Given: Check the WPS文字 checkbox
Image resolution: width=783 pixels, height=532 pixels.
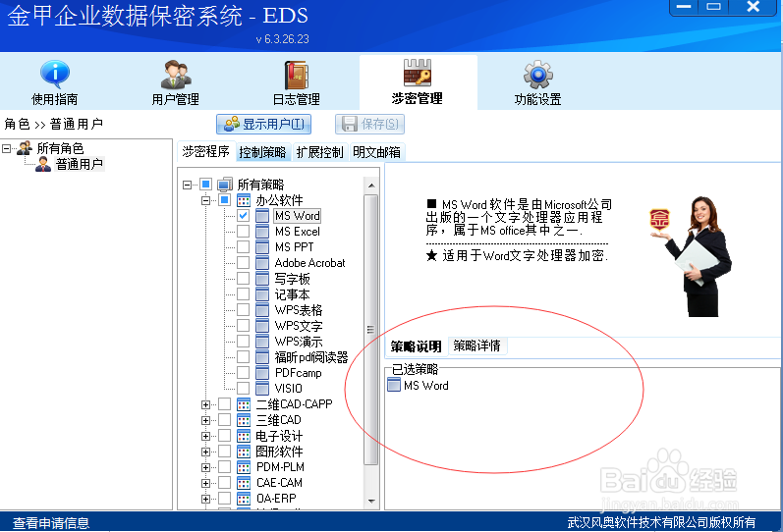Looking at the screenshot, I should [244, 326].
